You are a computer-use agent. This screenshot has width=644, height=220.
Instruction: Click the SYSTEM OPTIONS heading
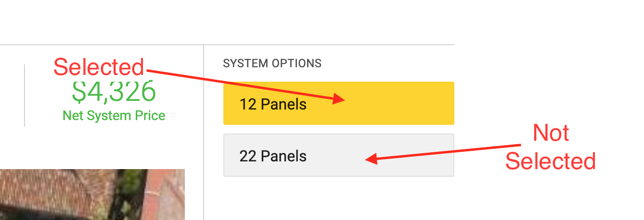coord(272,63)
